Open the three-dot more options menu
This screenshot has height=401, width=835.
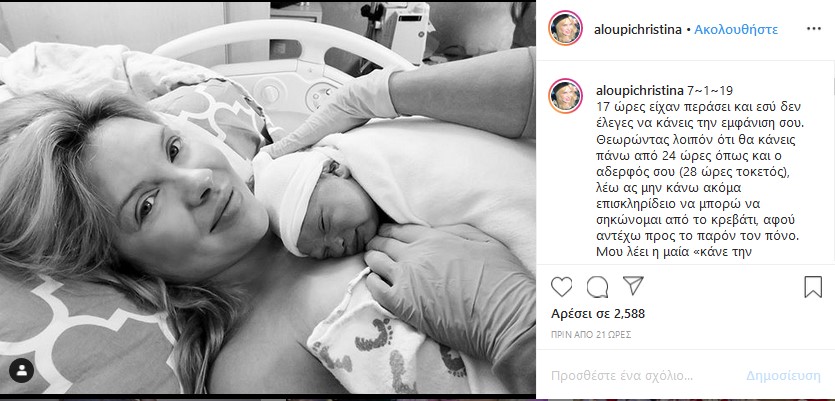pos(814,29)
